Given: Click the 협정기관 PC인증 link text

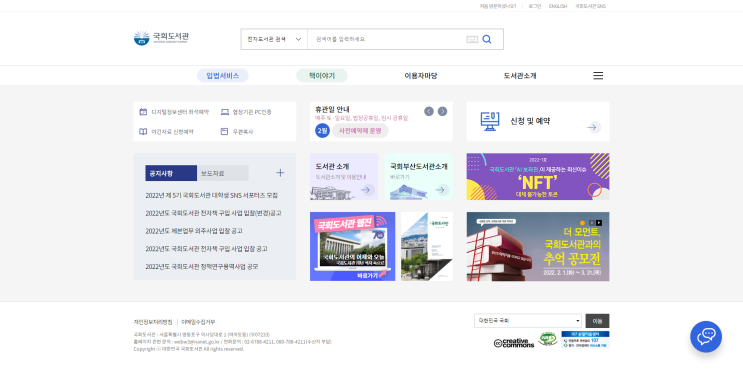Looking at the screenshot, I should (252, 112).
